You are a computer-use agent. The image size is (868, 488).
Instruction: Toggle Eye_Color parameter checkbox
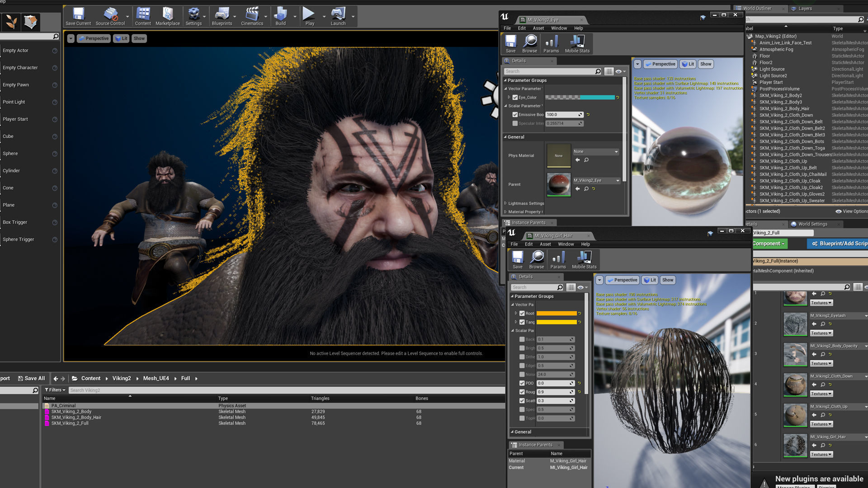click(x=515, y=98)
